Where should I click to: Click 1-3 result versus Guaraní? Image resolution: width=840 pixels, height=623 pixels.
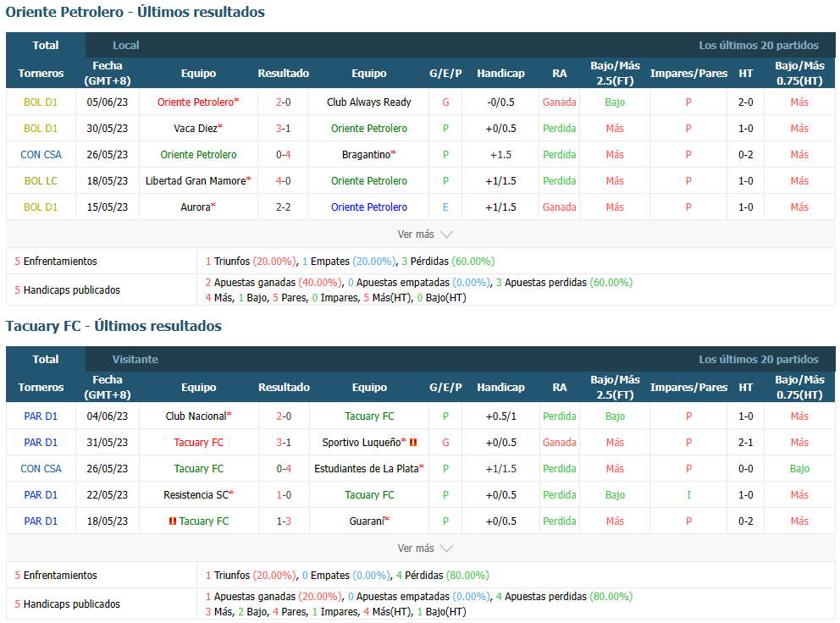pos(284,521)
